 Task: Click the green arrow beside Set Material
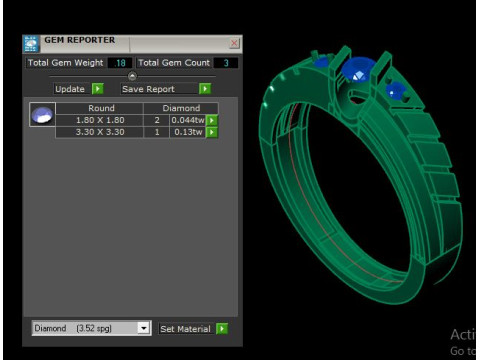(222, 329)
